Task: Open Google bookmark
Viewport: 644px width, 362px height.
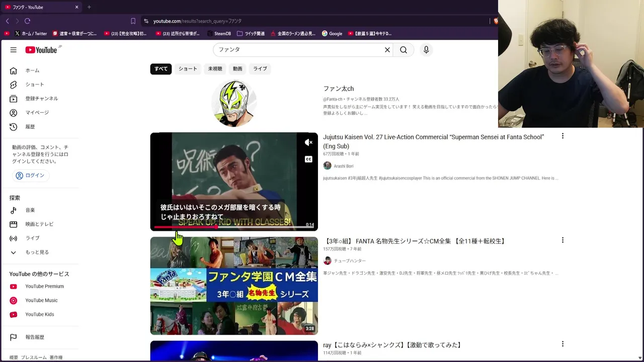Action: click(x=332, y=34)
